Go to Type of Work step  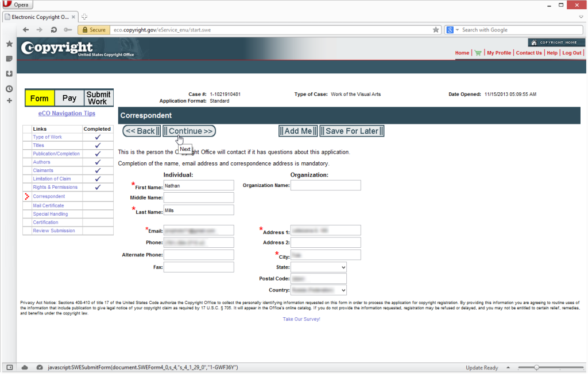click(47, 137)
